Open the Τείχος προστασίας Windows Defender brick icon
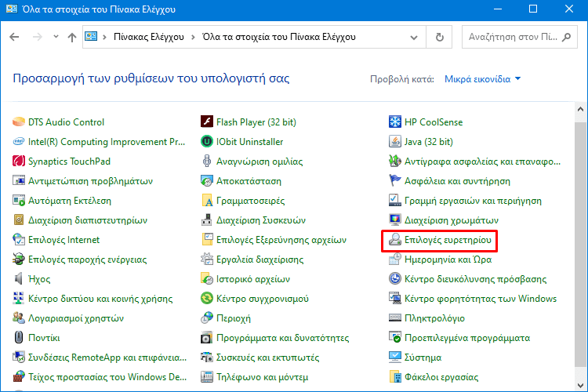The image size is (588, 392). point(18,376)
